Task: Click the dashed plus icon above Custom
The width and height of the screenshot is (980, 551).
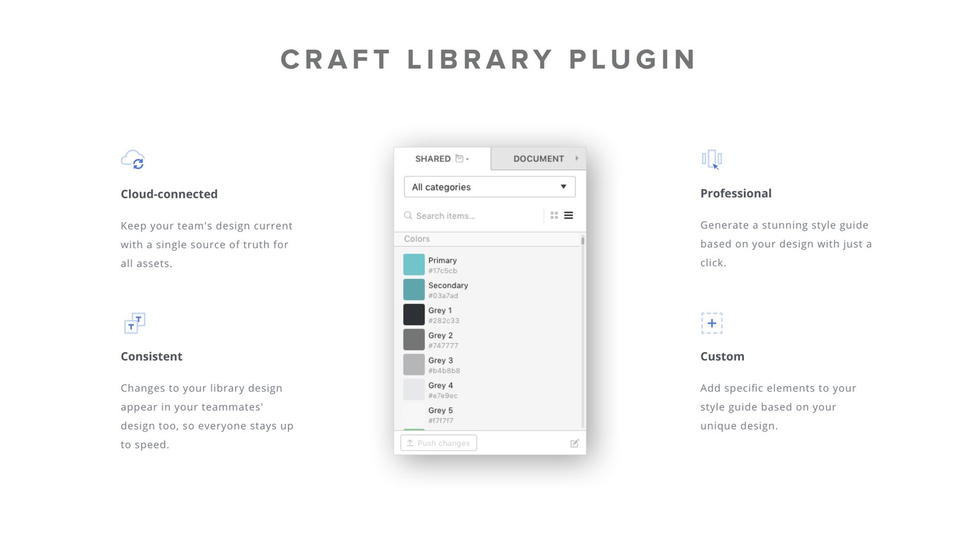Action: 711,323
